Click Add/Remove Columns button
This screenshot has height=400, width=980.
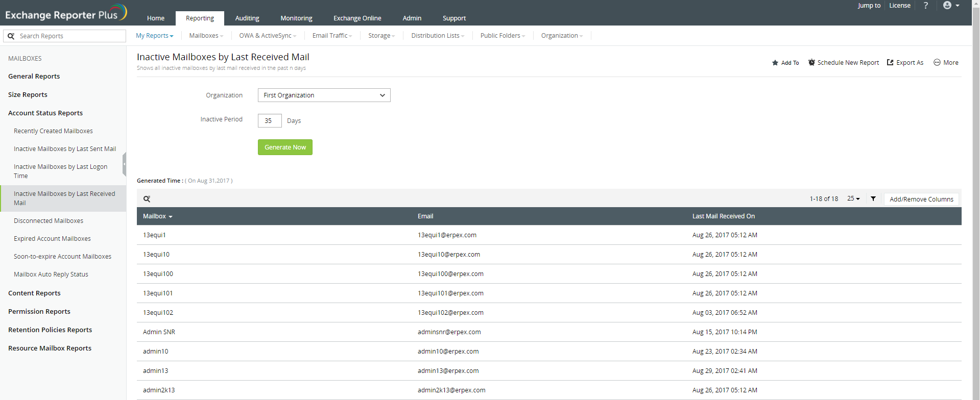tap(921, 199)
